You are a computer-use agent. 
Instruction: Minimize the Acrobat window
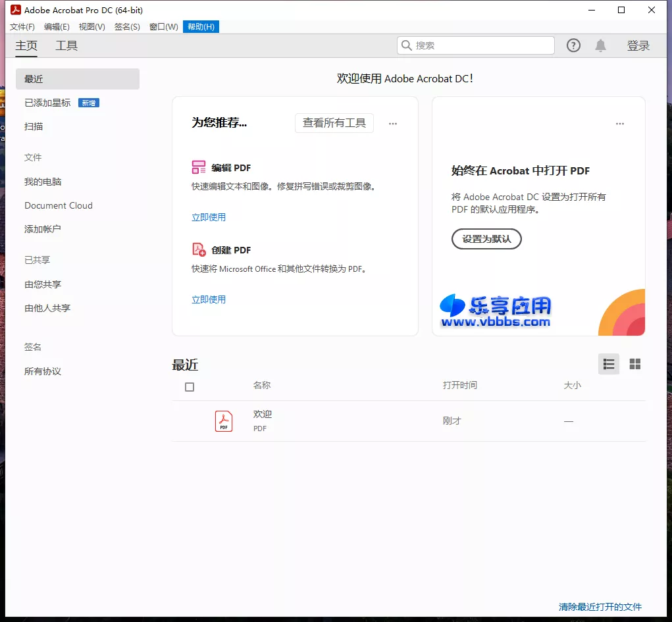click(x=592, y=10)
